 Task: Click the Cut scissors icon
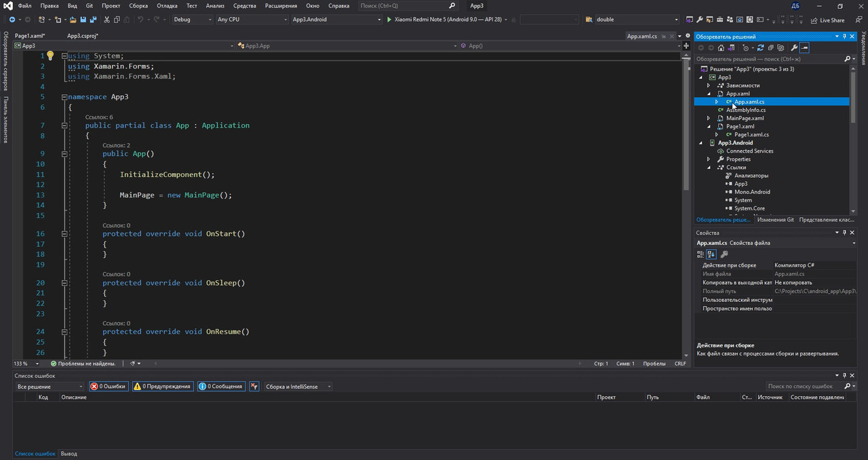106,20
